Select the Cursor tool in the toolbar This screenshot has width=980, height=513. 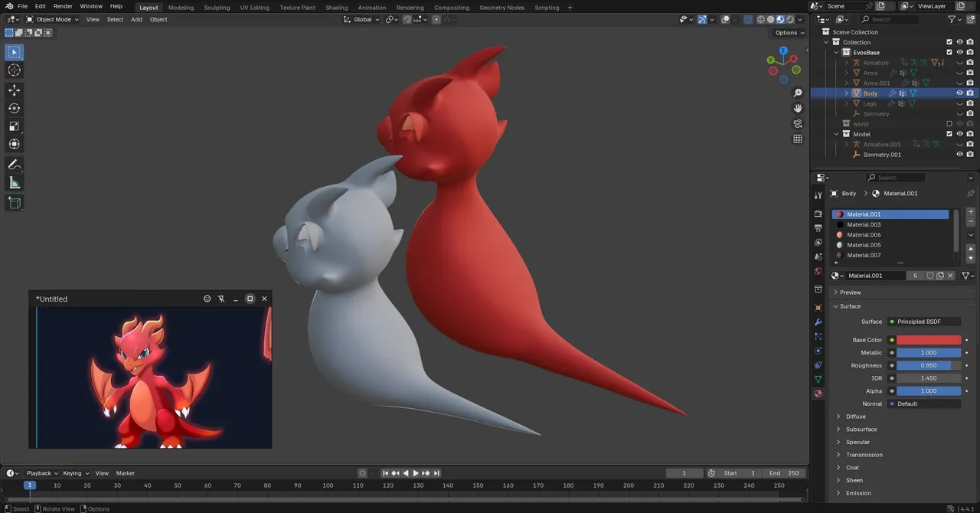pos(14,70)
